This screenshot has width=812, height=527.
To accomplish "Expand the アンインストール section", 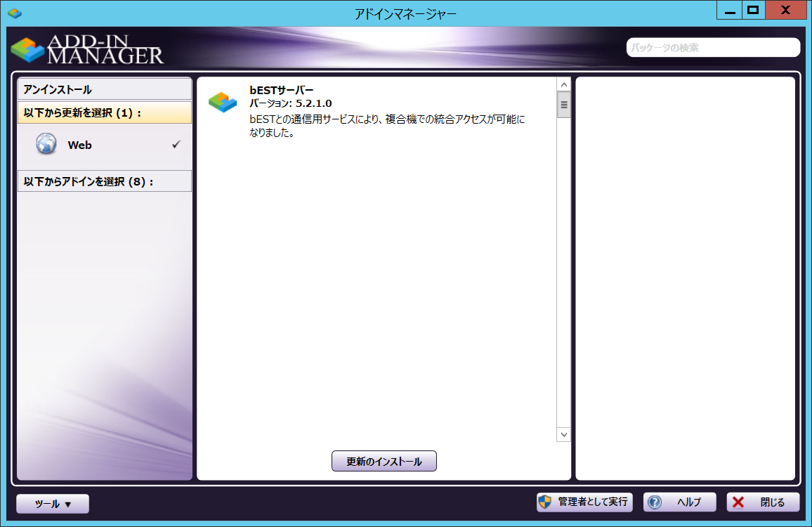I will 105,89.
